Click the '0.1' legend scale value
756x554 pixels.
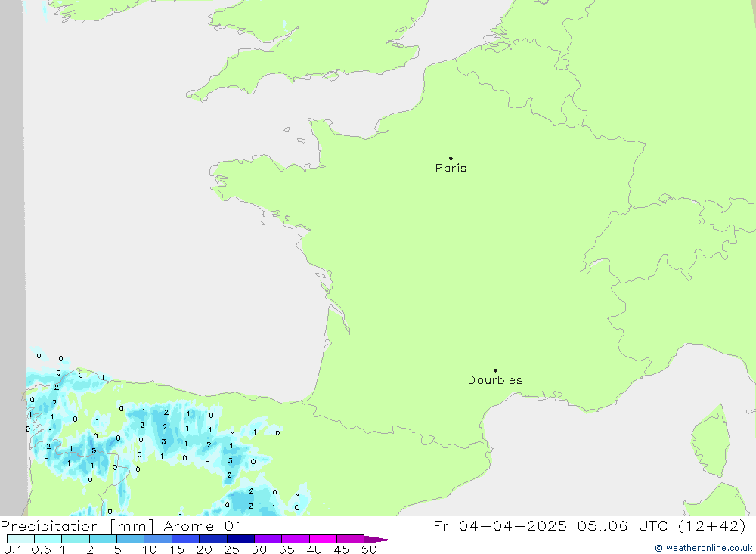coord(13,549)
